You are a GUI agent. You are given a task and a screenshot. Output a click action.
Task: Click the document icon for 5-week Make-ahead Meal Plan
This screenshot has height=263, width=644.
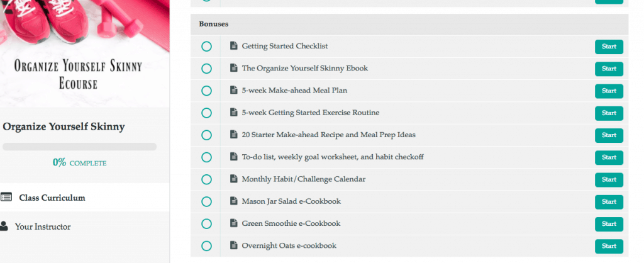point(234,90)
